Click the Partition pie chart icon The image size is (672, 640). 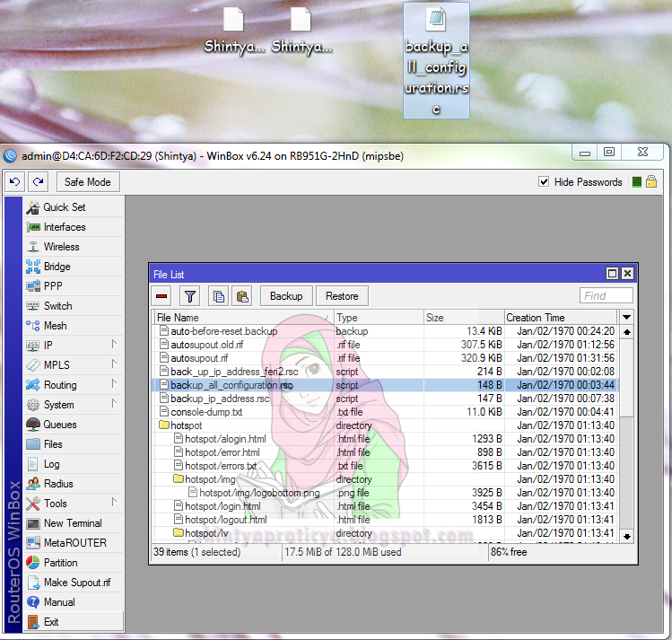33,563
